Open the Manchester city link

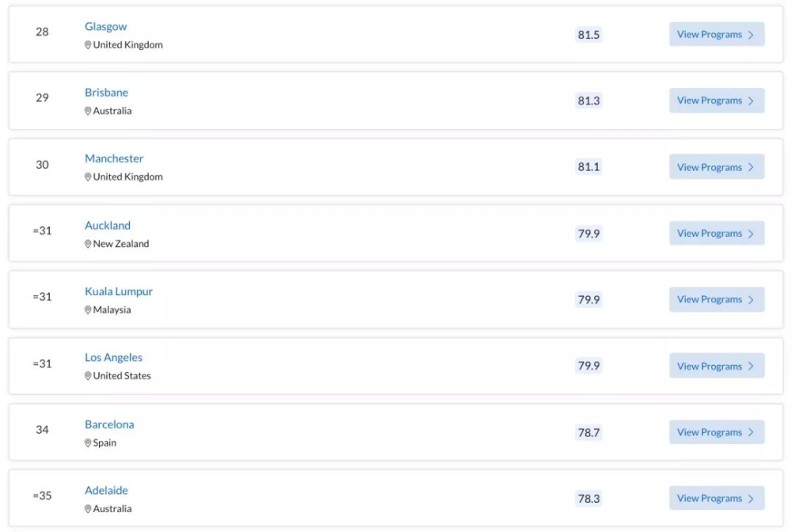pos(114,158)
